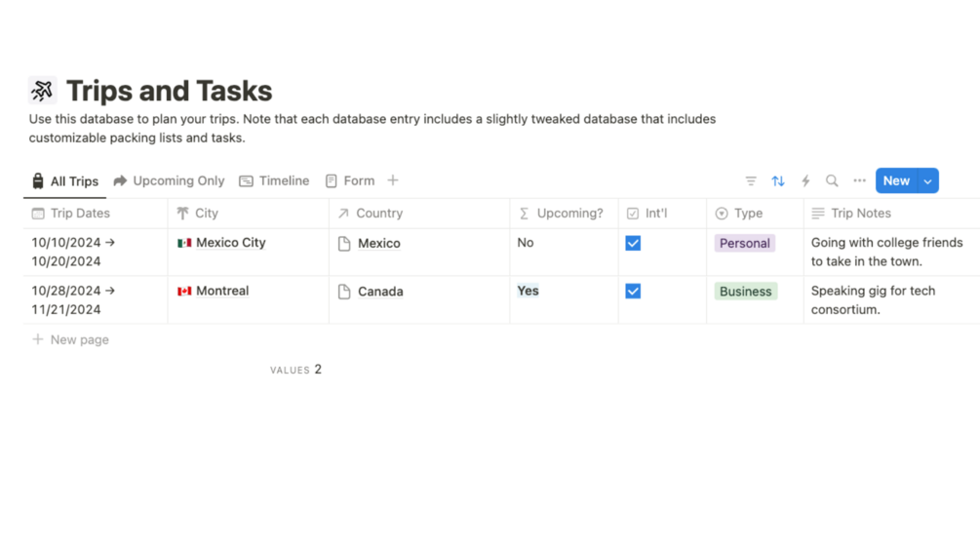Open the Upcoming? column header menu
The width and height of the screenshot is (980, 552).
coord(569,213)
